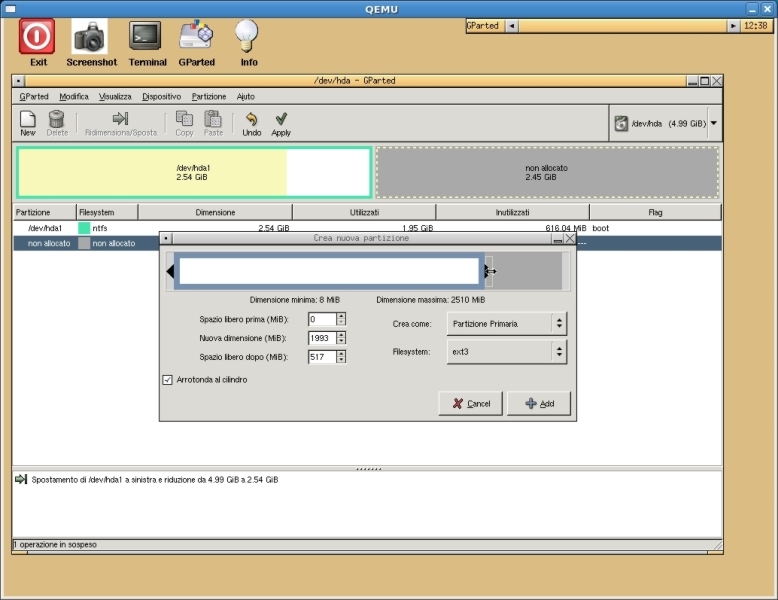Click the right resize handle of partition bar
The width and height of the screenshot is (778, 600).
pos(488,271)
